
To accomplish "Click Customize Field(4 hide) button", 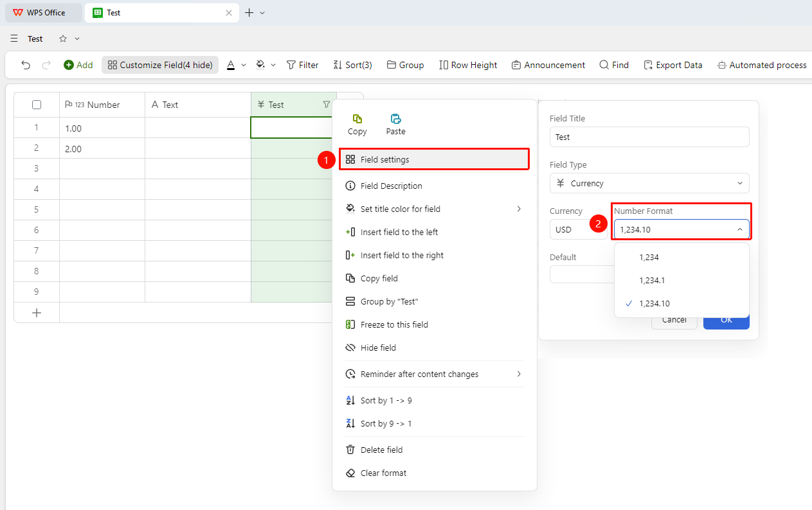I will click(160, 65).
